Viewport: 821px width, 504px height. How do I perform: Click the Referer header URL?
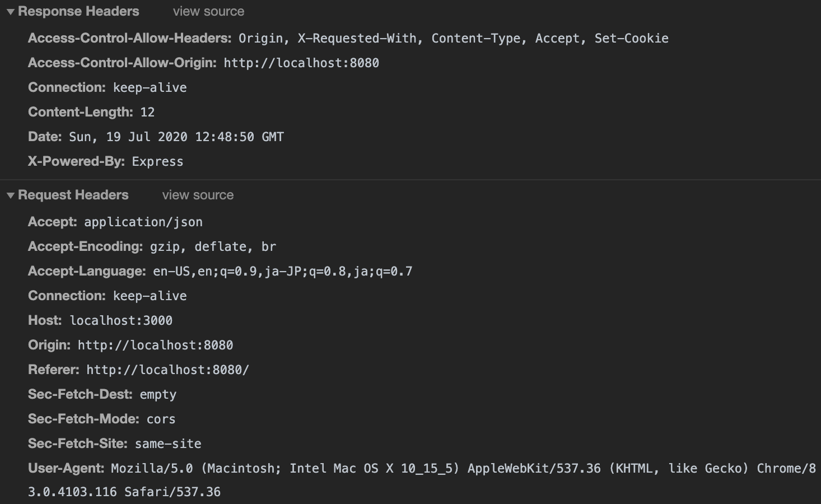pos(167,370)
